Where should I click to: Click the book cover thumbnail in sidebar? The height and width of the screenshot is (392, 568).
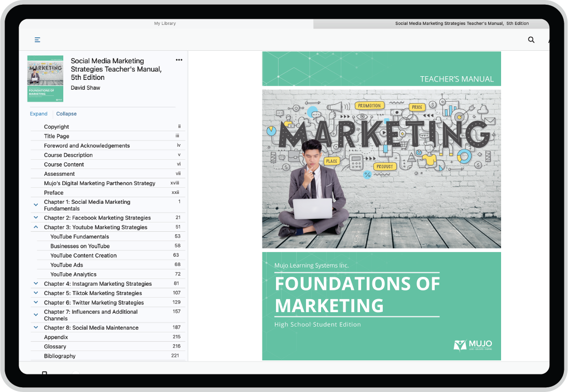point(45,78)
